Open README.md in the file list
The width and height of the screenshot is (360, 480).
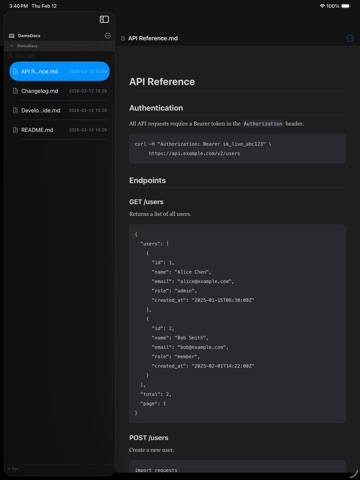tap(59, 130)
